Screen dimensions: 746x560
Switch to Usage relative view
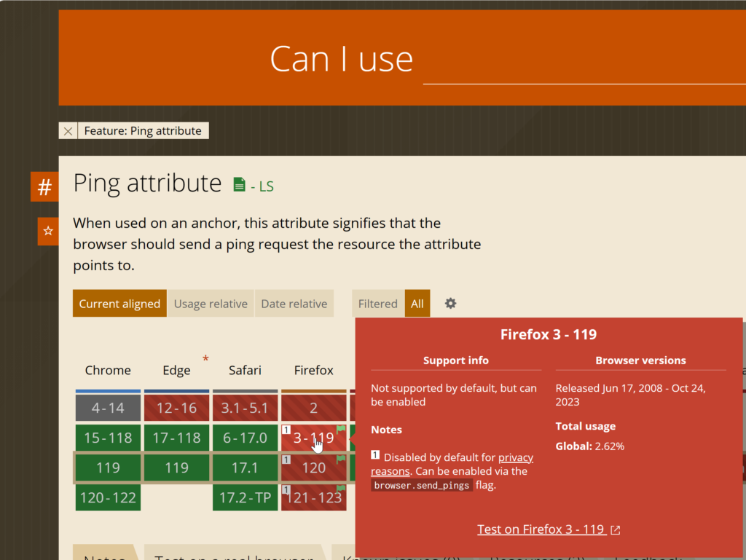(x=211, y=304)
